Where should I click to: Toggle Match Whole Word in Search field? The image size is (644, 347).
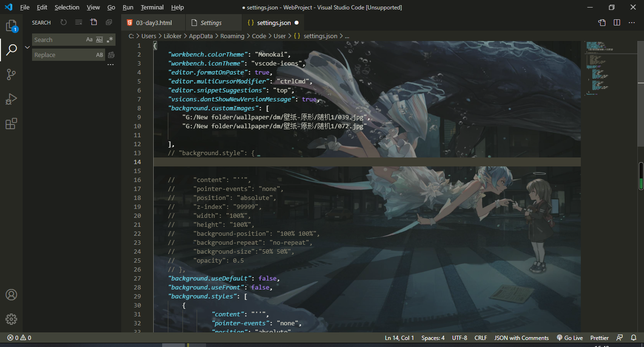coord(99,40)
